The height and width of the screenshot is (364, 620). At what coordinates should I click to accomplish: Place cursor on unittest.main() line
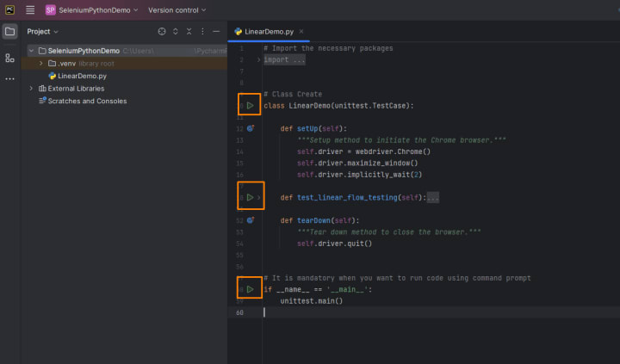click(x=312, y=301)
